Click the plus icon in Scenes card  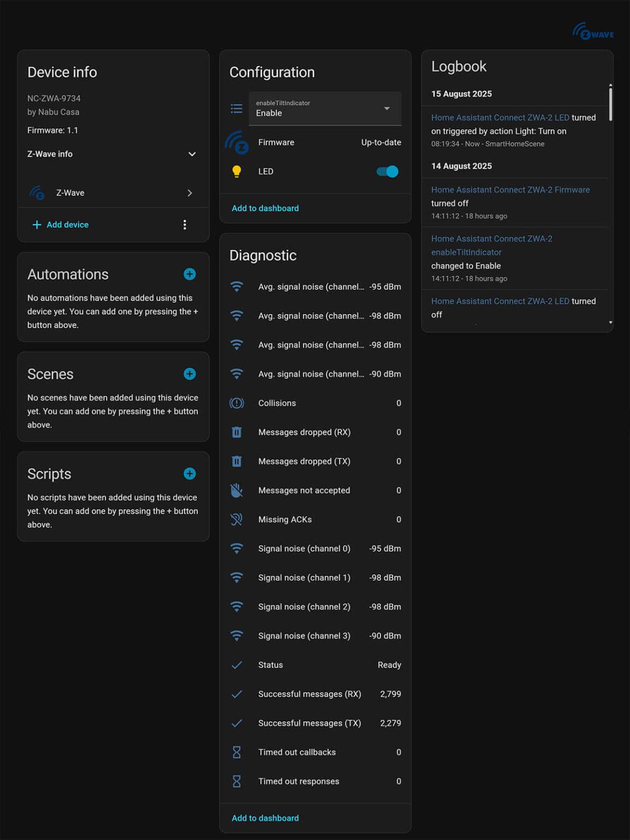[x=190, y=374]
